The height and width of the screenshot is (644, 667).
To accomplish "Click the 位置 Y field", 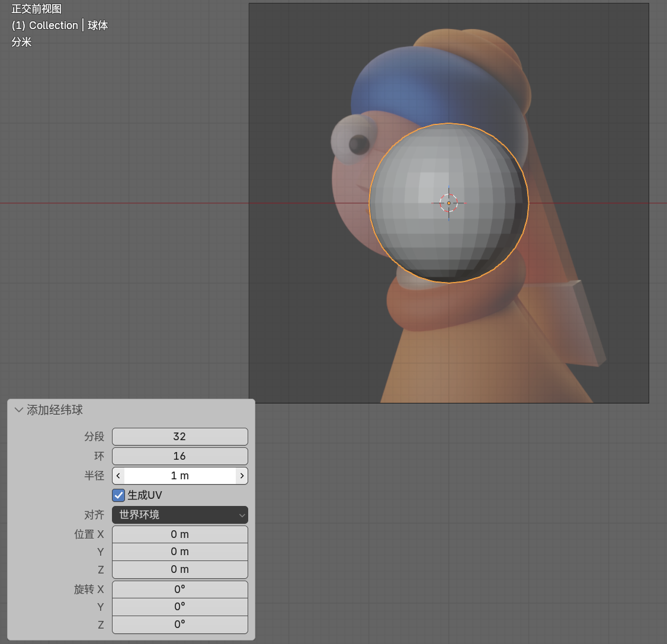I will pos(180,552).
